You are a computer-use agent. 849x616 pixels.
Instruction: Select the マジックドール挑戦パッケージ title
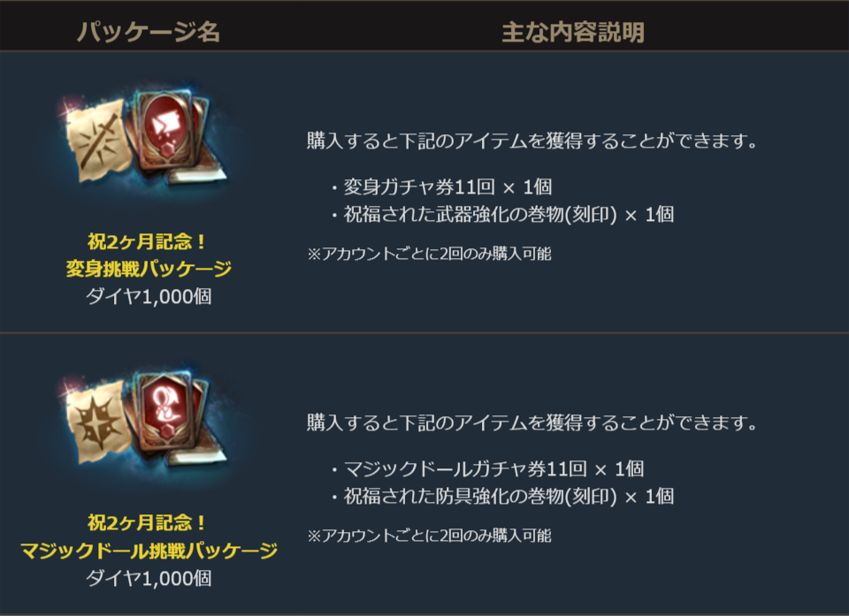(148, 551)
